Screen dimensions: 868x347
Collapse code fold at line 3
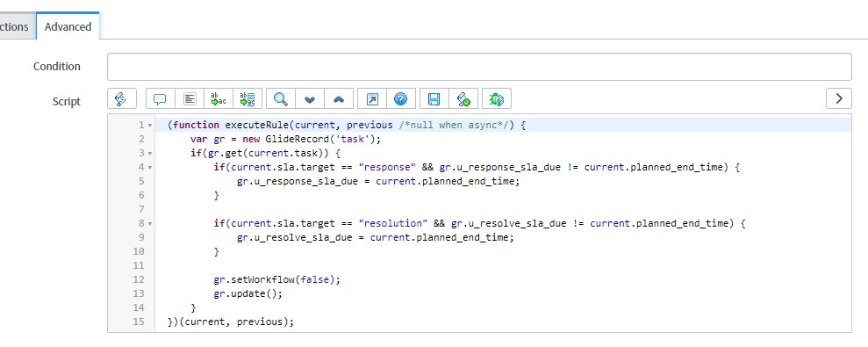click(150, 153)
